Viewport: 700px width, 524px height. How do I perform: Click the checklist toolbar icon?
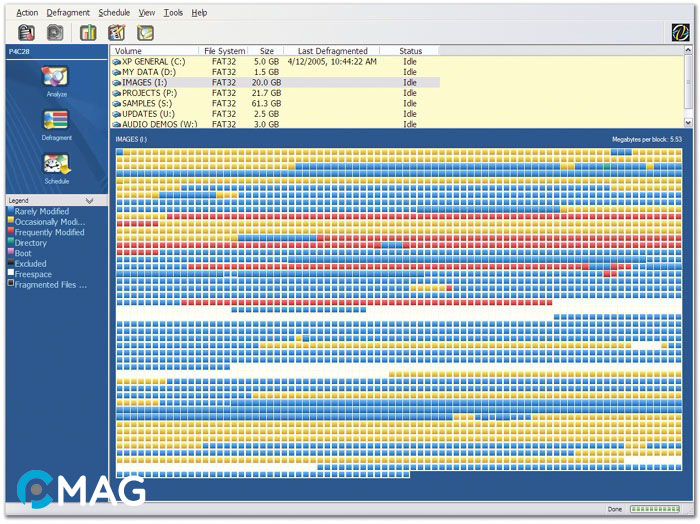pos(117,33)
